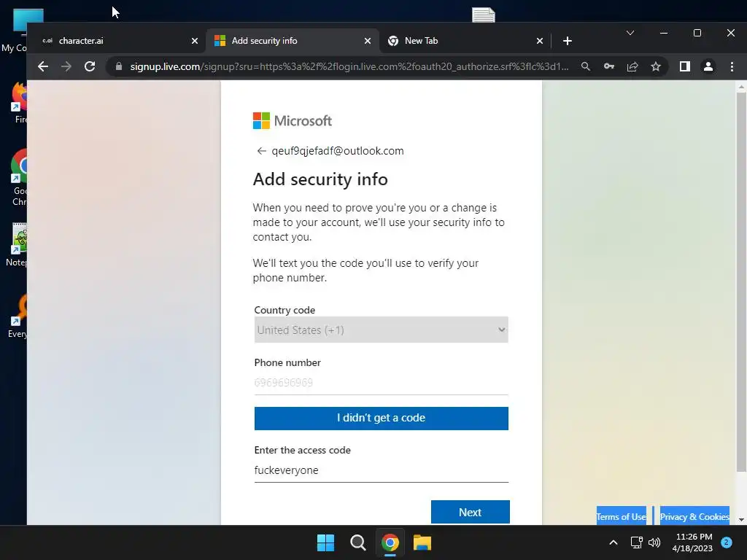Screen dimensions: 747x560
Task: Open a new tab with the plus icon
Action: (567, 41)
